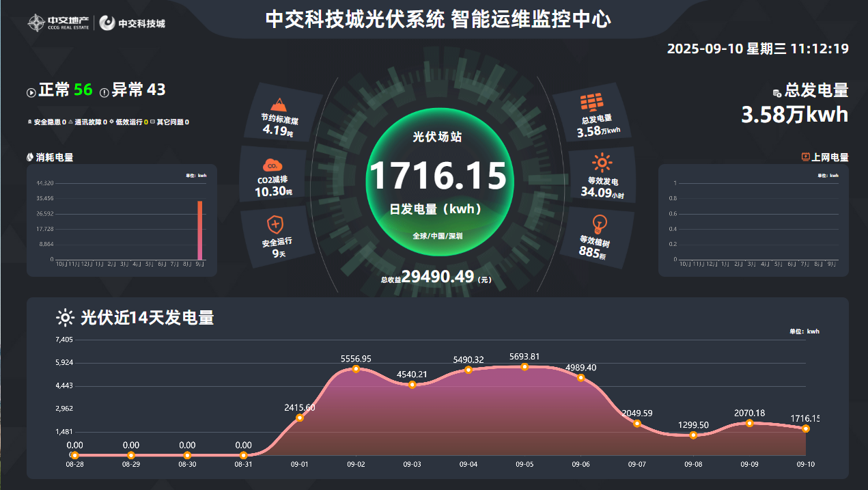Click the sun icon beside 光伏近14天发电量

(x=65, y=317)
